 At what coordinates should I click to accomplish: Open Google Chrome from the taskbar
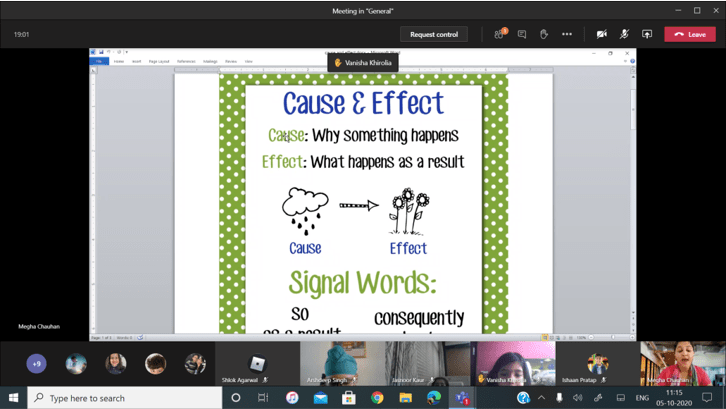tap(377, 398)
